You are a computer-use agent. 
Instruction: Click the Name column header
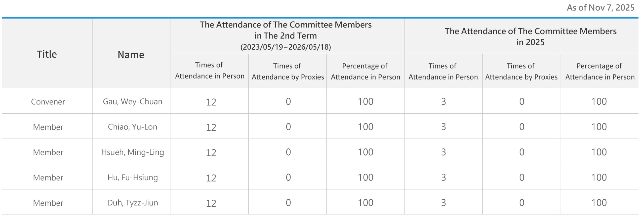point(131,55)
